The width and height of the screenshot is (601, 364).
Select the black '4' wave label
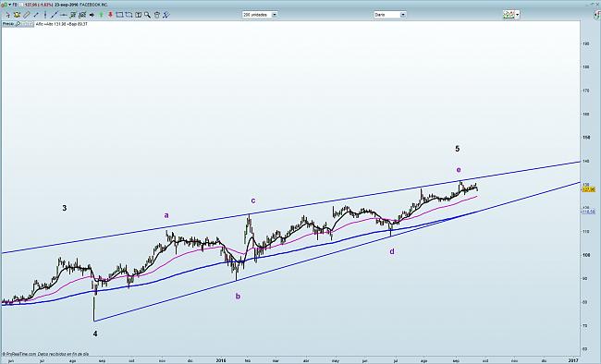click(x=95, y=334)
